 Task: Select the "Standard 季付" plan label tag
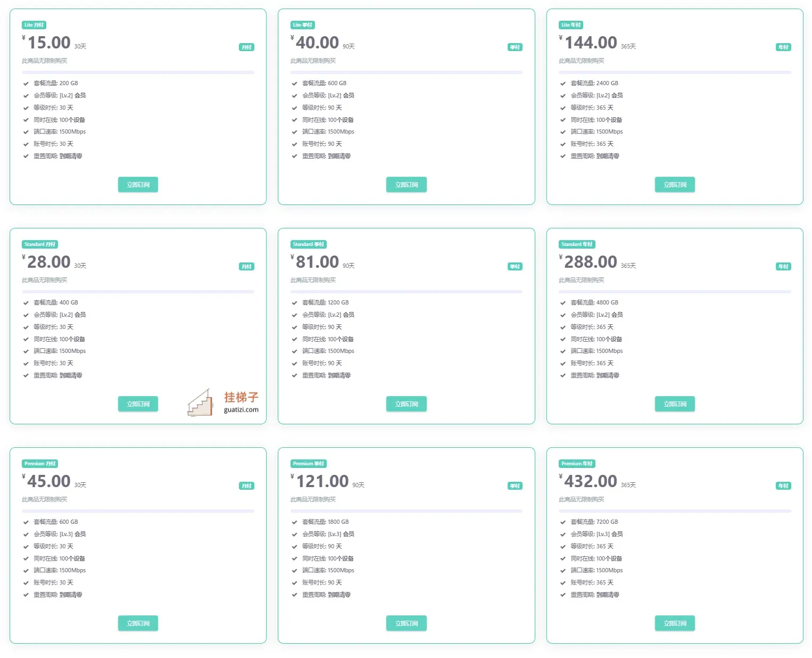(x=308, y=244)
